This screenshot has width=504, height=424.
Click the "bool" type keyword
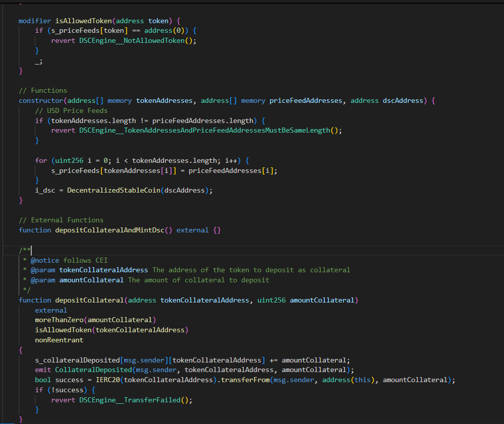(43, 380)
